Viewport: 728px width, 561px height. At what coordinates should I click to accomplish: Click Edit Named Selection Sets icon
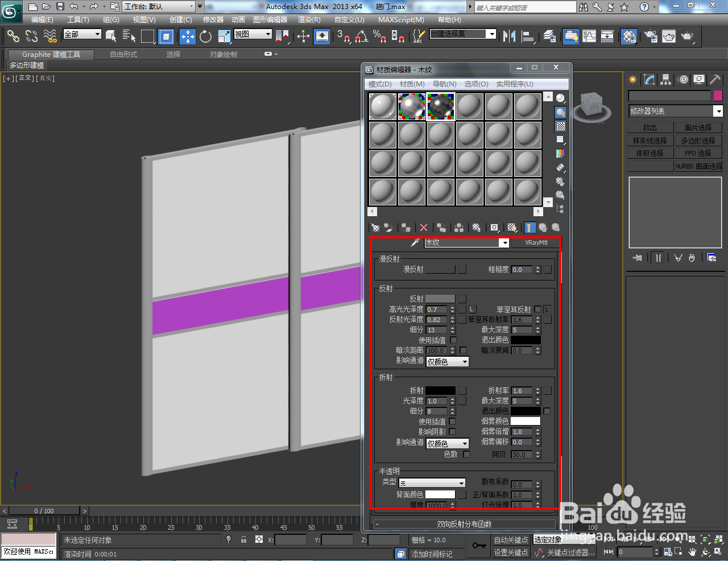pyautogui.click(x=418, y=36)
